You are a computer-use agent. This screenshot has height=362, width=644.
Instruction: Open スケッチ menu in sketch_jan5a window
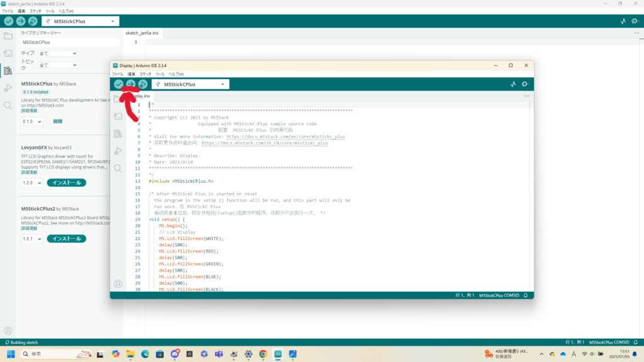[x=35, y=11]
